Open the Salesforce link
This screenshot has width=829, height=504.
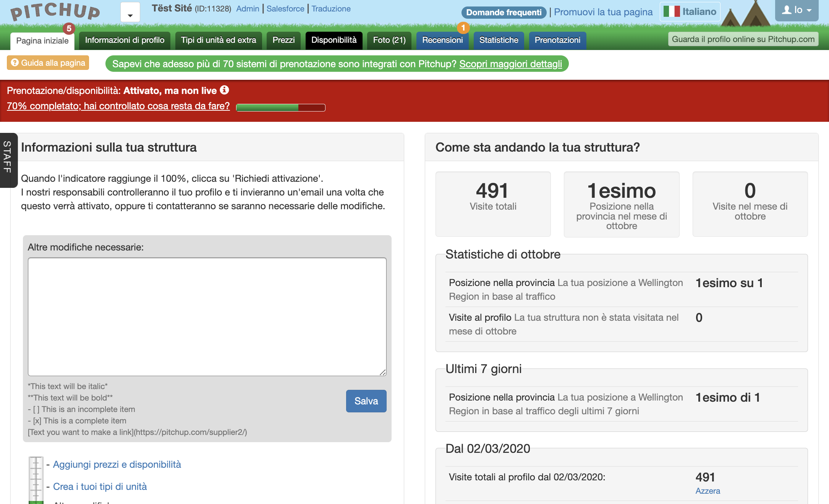tap(285, 9)
